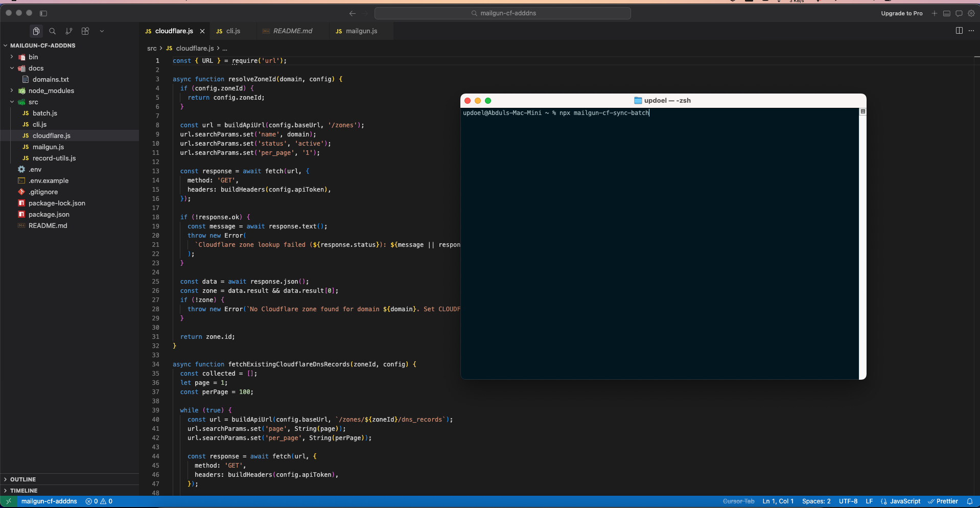
Task: Switch to the mailgun.js tab
Action: pos(361,31)
